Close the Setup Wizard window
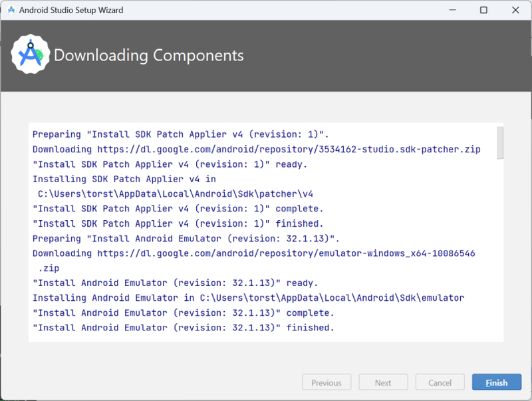 (515, 10)
